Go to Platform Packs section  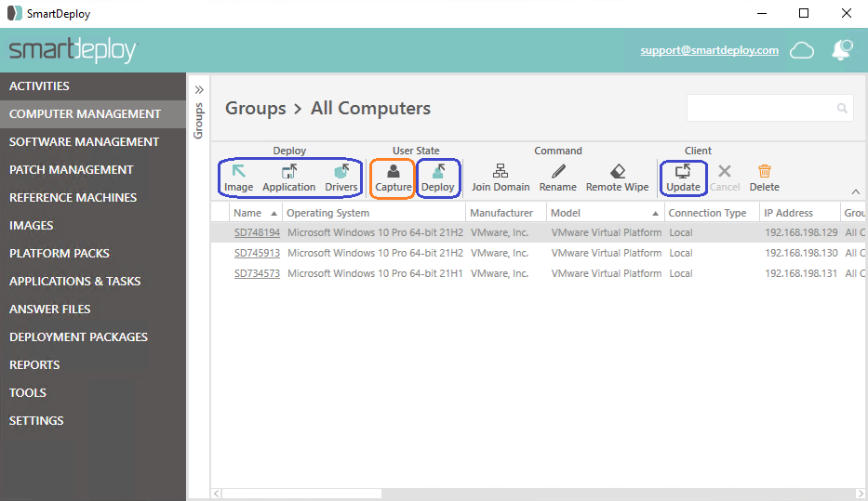pyautogui.click(x=60, y=253)
